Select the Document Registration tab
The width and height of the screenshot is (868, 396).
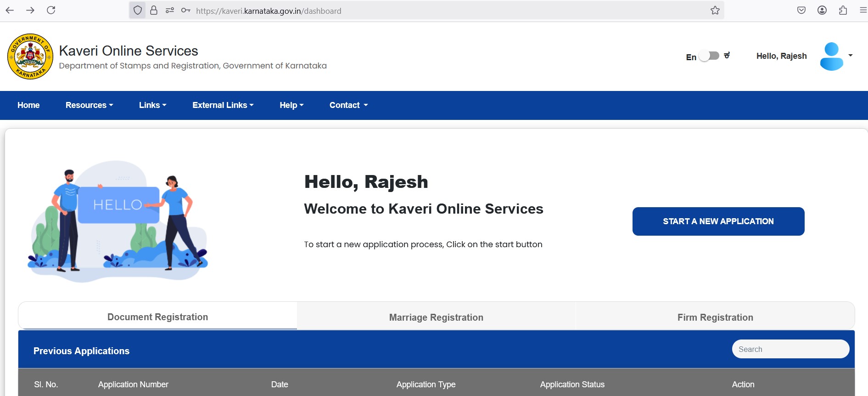(157, 317)
